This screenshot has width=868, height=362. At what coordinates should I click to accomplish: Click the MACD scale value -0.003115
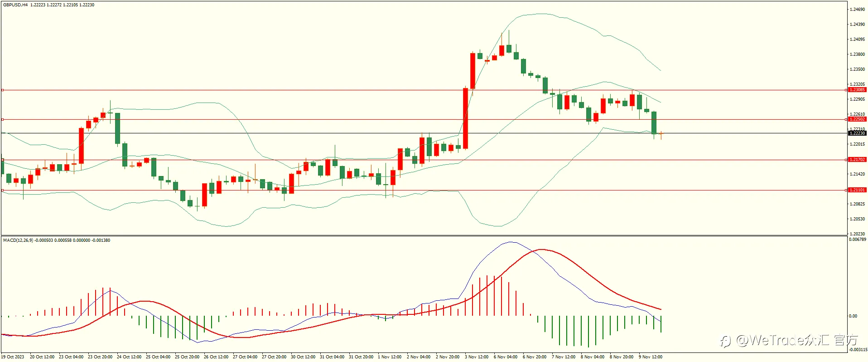tap(858, 349)
